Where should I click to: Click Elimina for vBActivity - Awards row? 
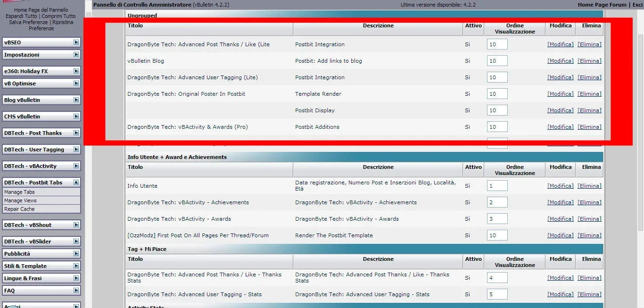tap(590, 219)
